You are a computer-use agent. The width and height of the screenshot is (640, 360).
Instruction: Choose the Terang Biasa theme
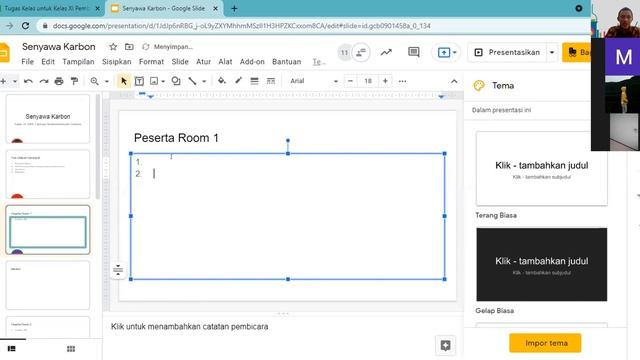tap(541, 168)
